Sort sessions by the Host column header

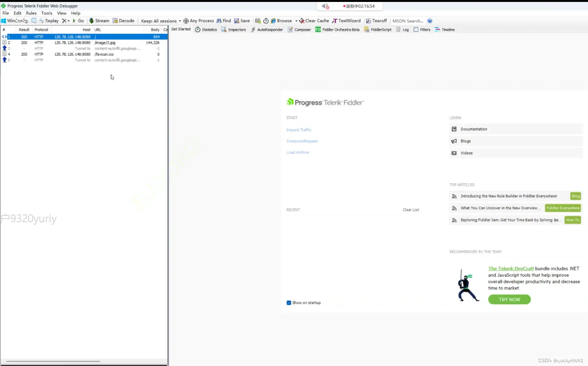(x=72, y=30)
